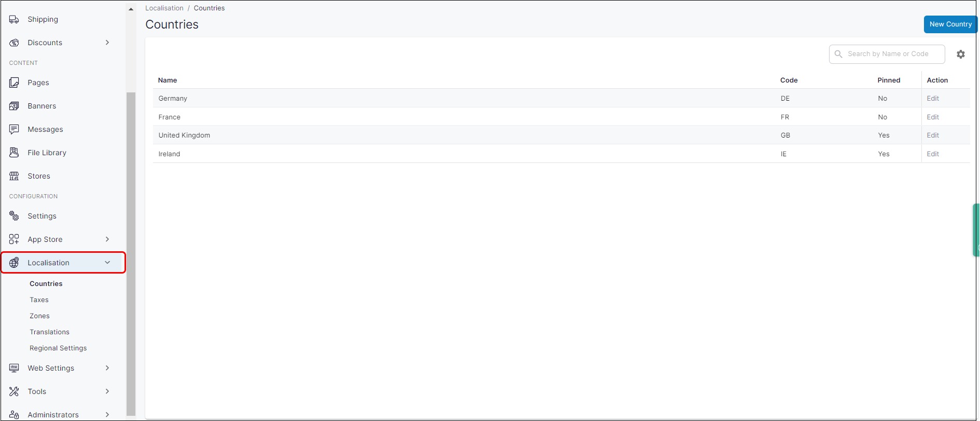Click the Pages icon in sidebar
The height and width of the screenshot is (421, 980).
[x=14, y=83]
